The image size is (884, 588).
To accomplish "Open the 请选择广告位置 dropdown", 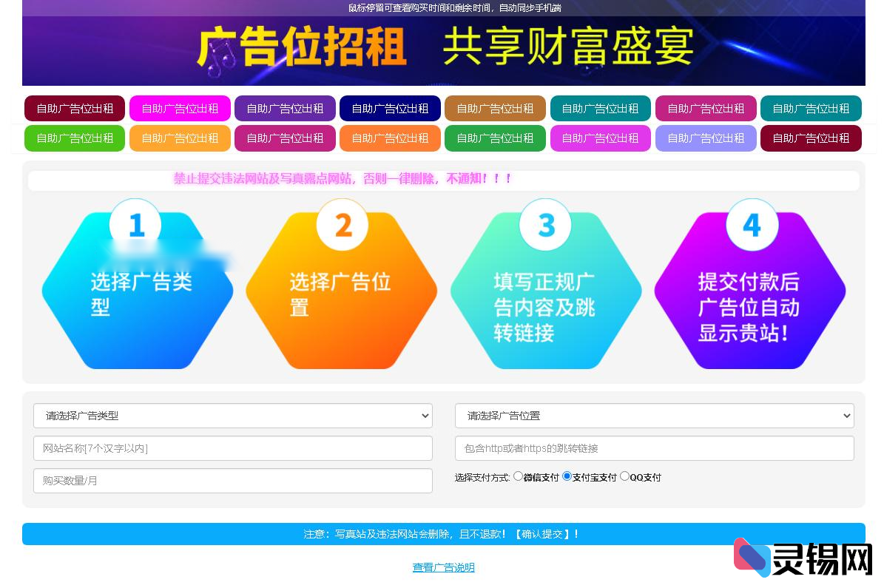I will 654,416.
